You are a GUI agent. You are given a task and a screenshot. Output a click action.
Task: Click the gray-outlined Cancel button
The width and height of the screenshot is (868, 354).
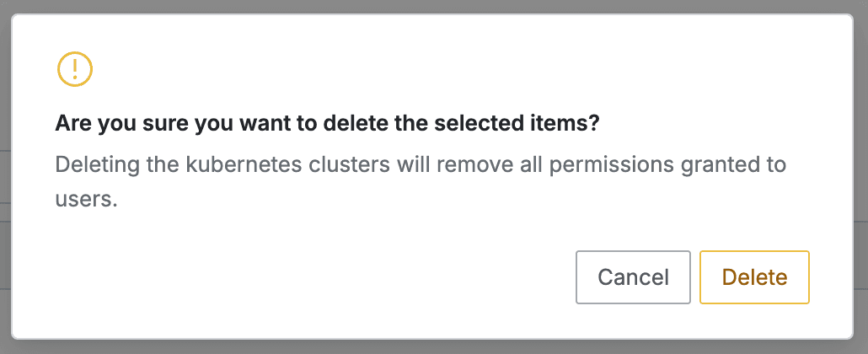pyautogui.click(x=633, y=277)
